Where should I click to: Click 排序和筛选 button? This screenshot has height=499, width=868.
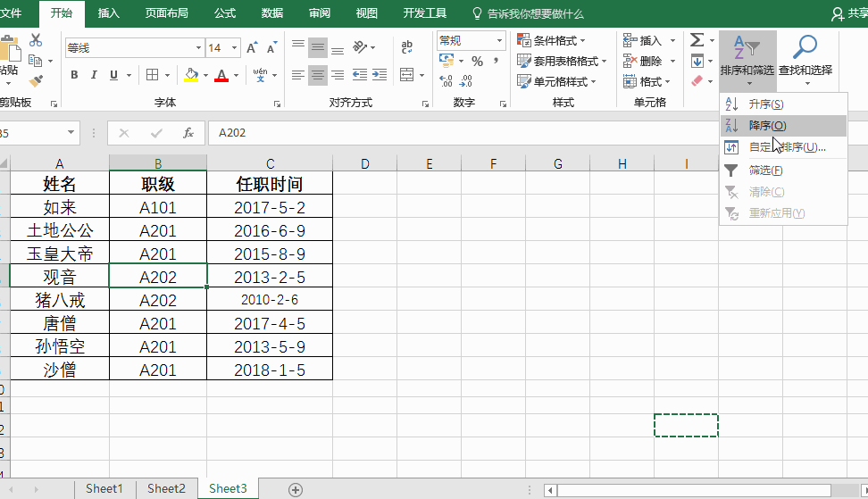click(x=747, y=60)
